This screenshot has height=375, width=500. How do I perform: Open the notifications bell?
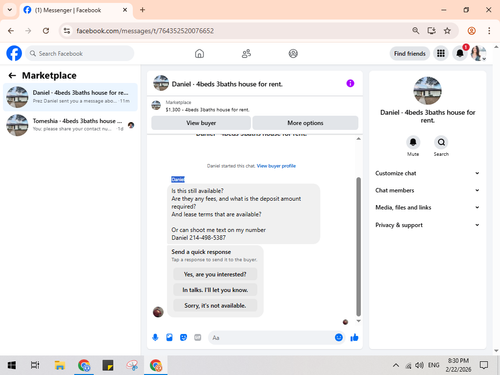pyautogui.click(x=460, y=53)
